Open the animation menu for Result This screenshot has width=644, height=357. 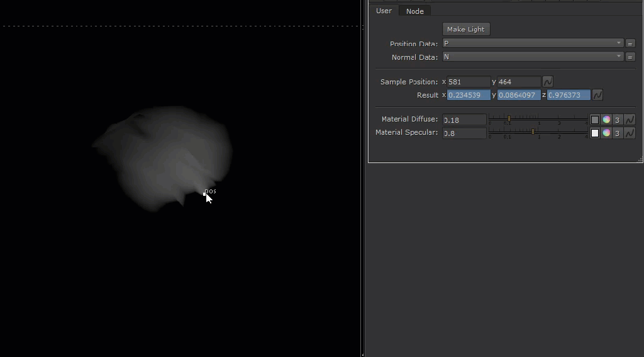click(597, 95)
